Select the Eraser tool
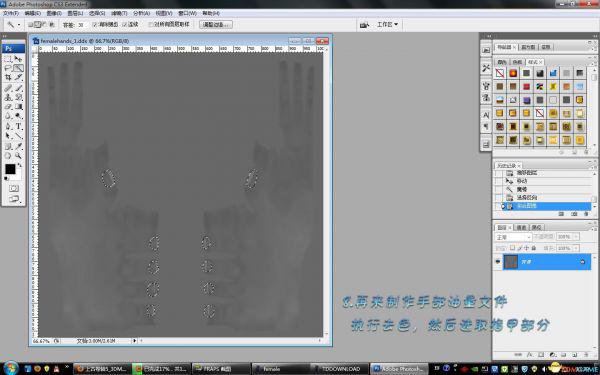This screenshot has width=600, height=375. (x=8, y=107)
